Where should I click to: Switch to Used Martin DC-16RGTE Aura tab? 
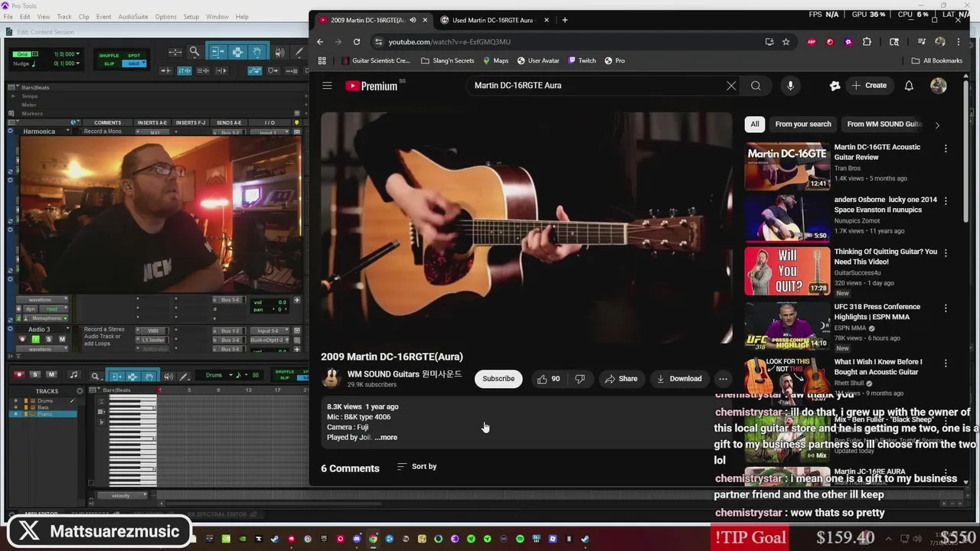[494, 20]
